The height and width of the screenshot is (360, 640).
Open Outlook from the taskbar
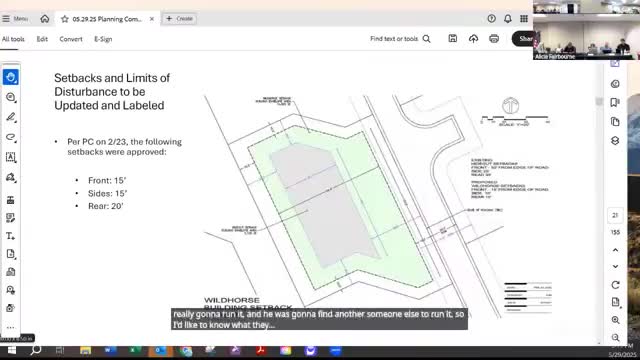[160, 351]
